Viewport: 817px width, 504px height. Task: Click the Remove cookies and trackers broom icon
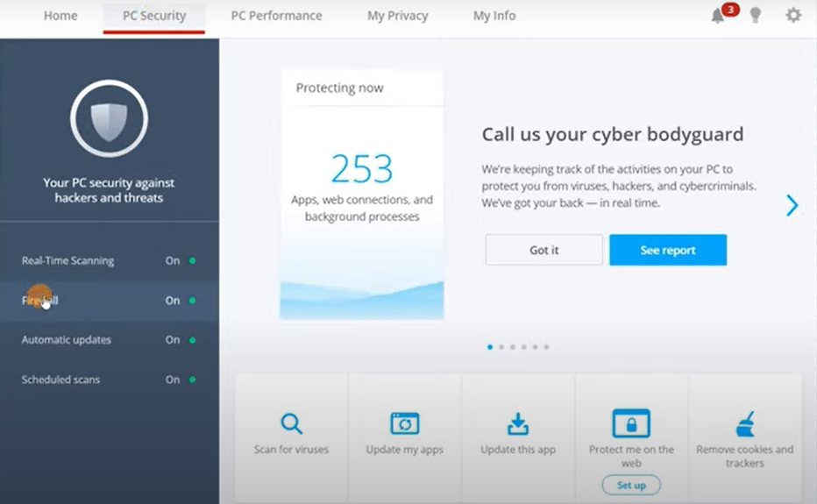pyautogui.click(x=745, y=423)
